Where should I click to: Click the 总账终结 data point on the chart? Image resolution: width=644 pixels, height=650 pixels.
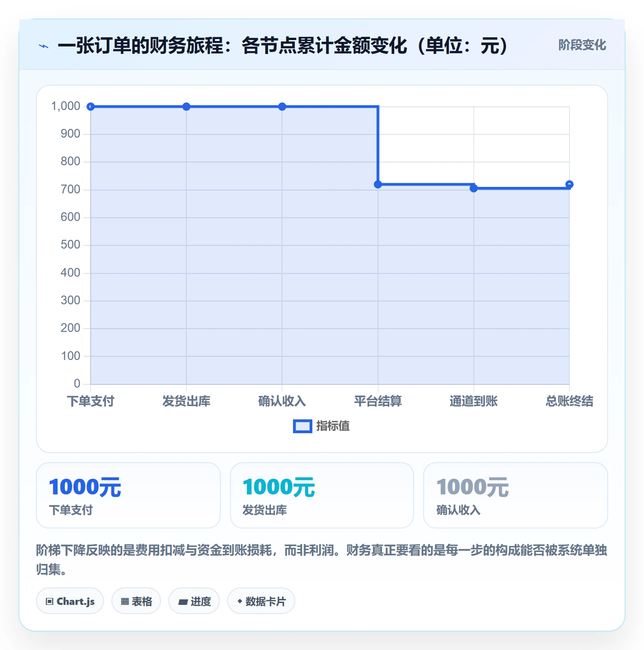coord(569,185)
